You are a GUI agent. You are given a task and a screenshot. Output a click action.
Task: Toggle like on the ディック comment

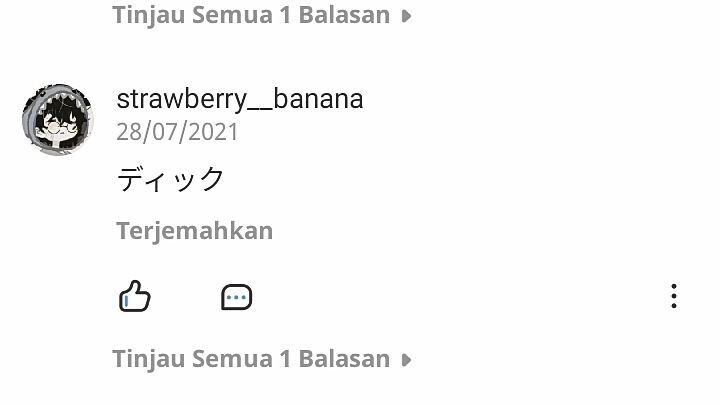[134, 296]
